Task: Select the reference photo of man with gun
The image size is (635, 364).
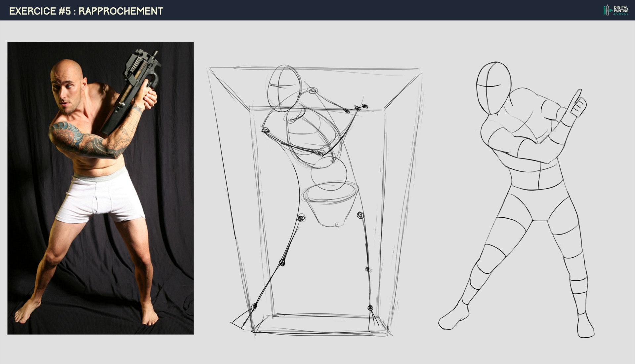Action: (101, 188)
